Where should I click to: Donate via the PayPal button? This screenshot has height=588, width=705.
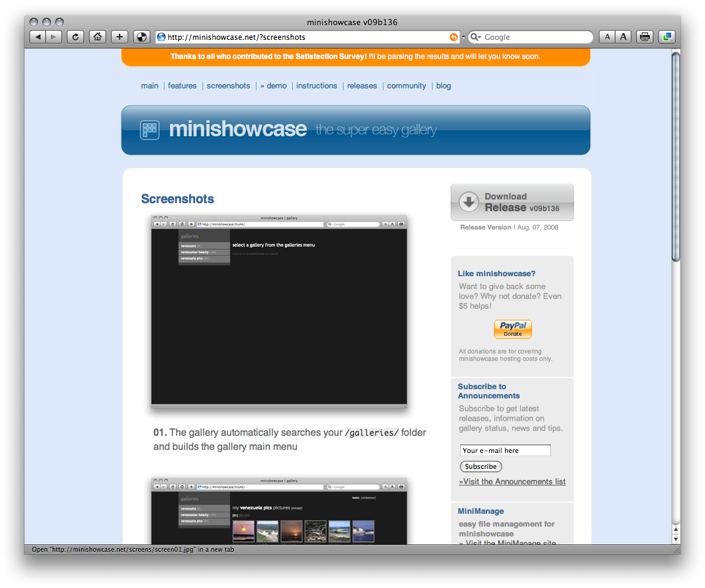512,329
